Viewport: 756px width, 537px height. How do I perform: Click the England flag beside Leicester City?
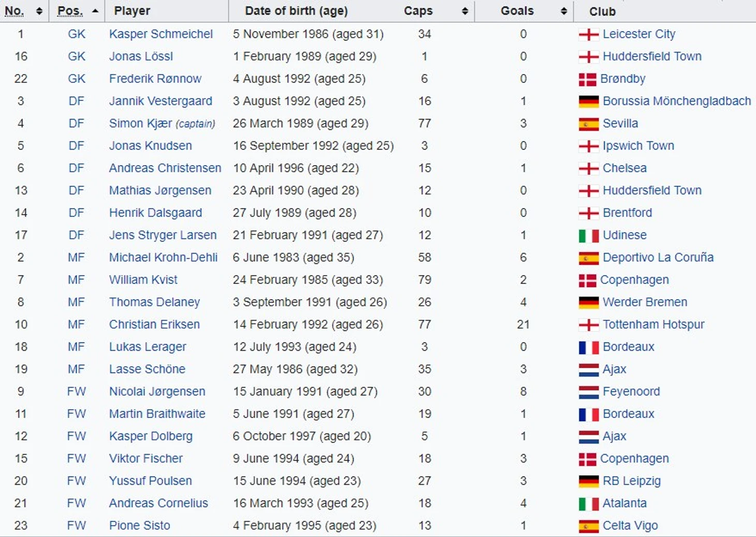[589, 35]
